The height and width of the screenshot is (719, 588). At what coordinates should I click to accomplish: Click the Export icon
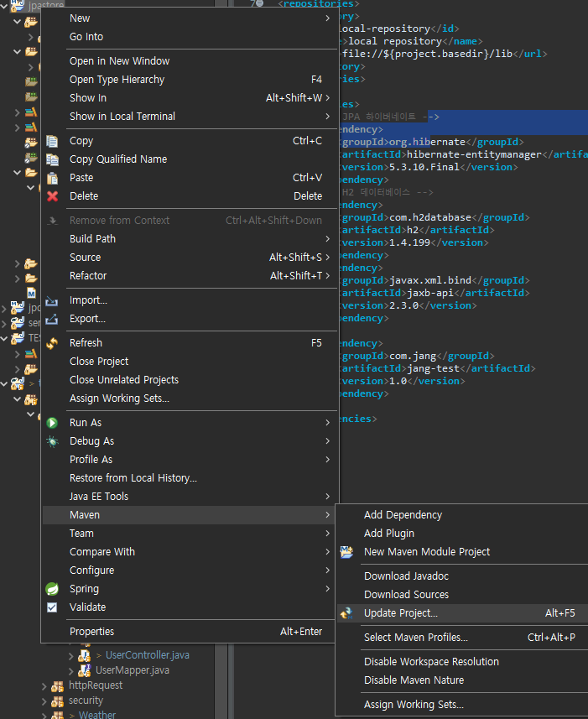point(52,319)
